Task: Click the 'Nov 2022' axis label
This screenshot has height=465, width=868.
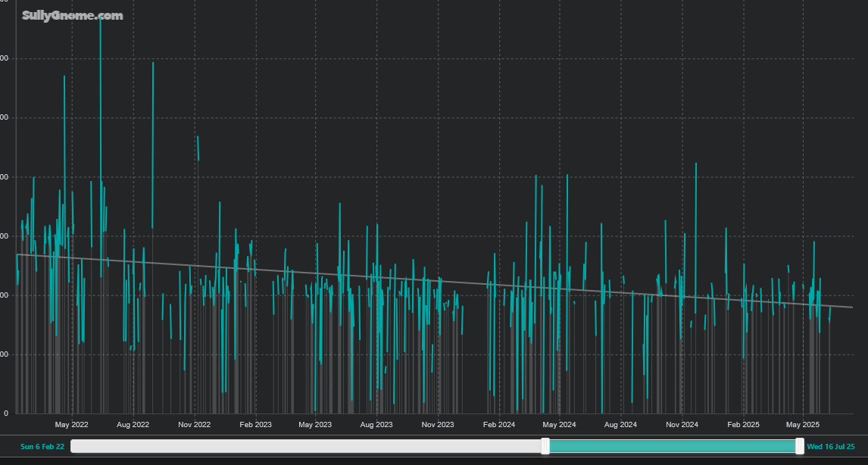Action: click(x=195, y=425)
